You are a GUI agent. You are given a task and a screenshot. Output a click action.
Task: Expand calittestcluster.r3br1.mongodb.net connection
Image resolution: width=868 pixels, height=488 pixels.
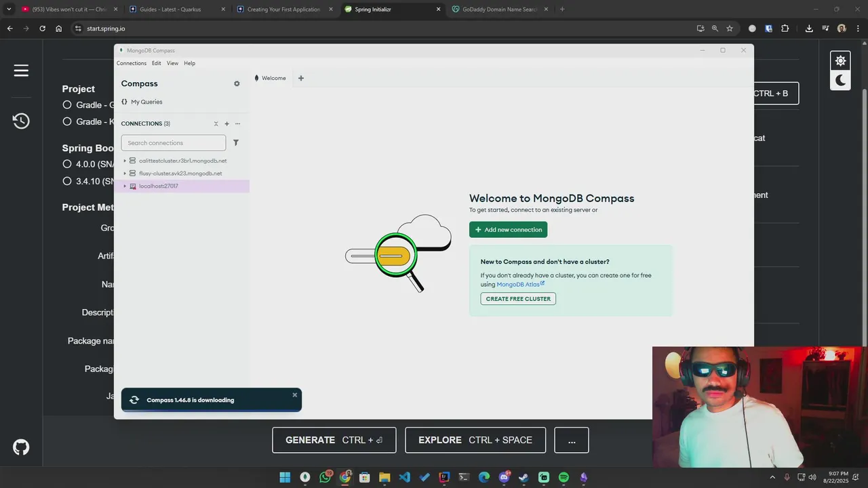(x=125, y=161)
